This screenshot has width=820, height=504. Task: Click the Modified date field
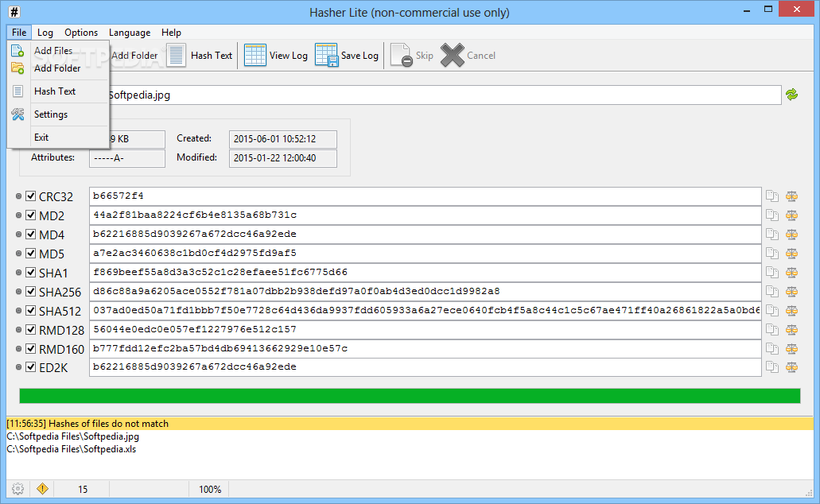coord(283,158)
